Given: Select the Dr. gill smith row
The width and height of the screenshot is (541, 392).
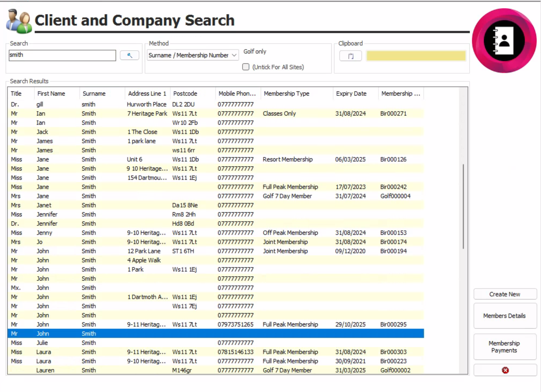Looking at the screenshot, I should pyautogui.click(x=216, y=104).
